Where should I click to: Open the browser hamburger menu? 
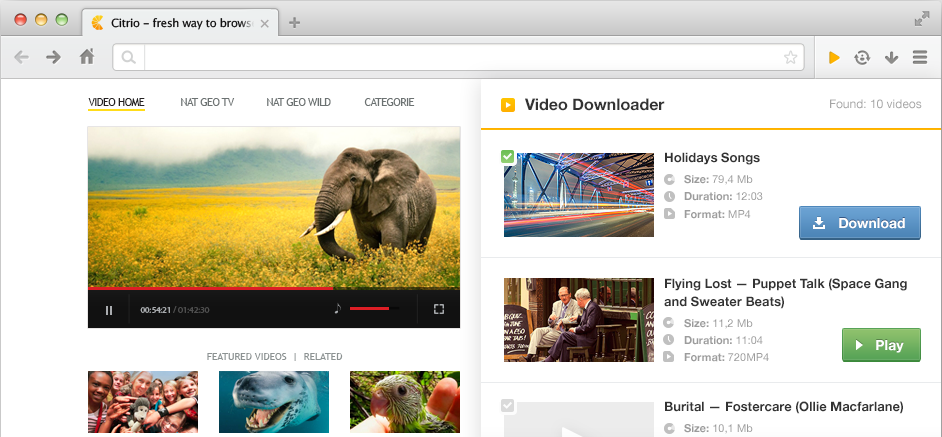[920, 58]
